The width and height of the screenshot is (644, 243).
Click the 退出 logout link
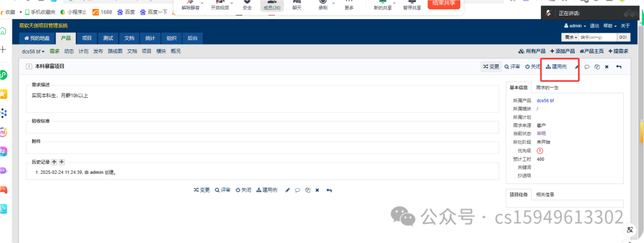pyautogui.click(x=595, y=26)
